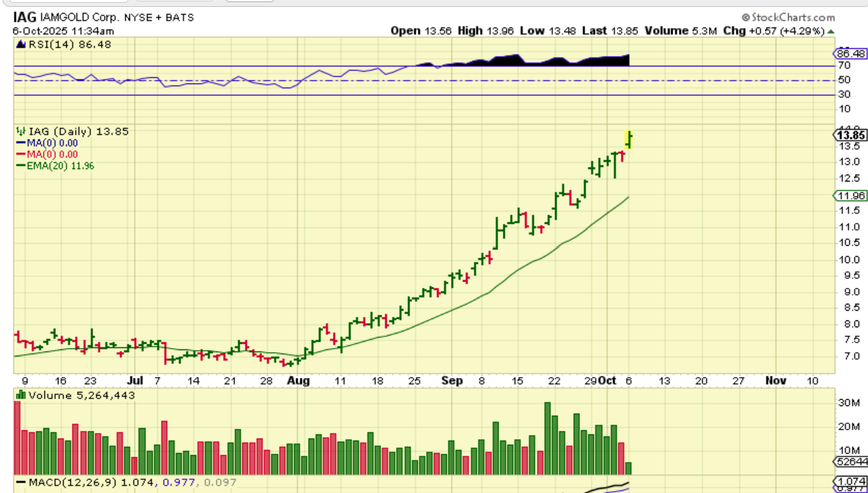
Task: Click the 30 level on RSI axis
Action: pos(843,95)
